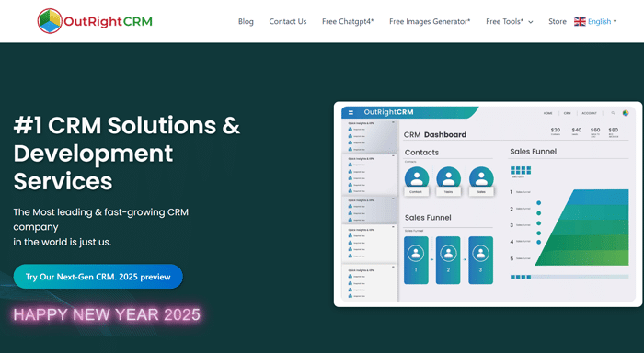Click the Contacts heading in dashboard preview
Screen dimensions: 644x353
pyautogui.click(x=421, y=153)
